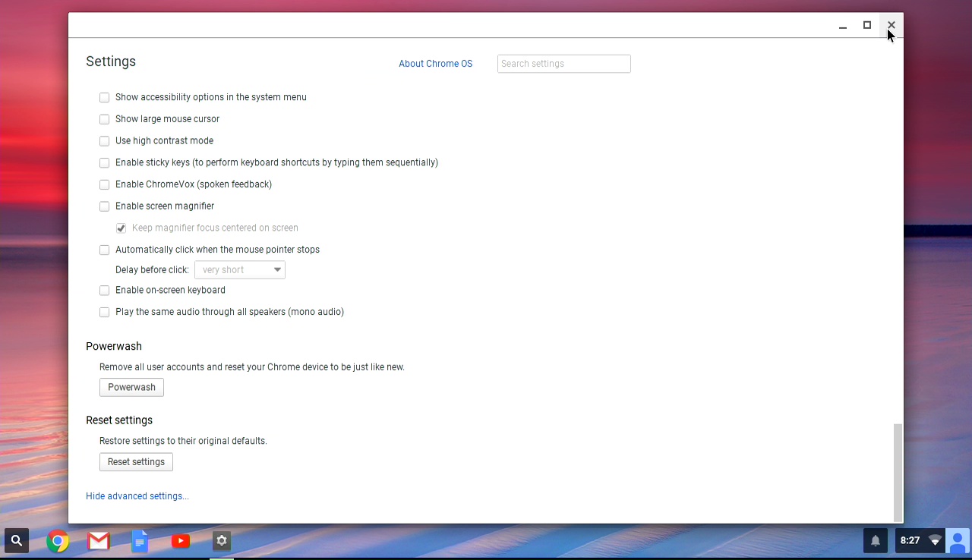Image resolution: width=972 pixels, height=560 pixels.
Task: Open Google Docs from the shelf
Action: [140, 541]
